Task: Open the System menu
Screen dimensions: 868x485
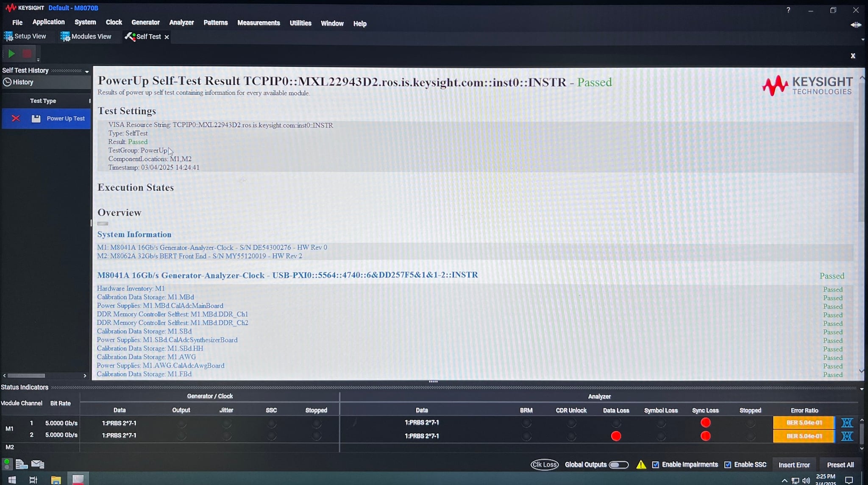Action: (85, 22)
